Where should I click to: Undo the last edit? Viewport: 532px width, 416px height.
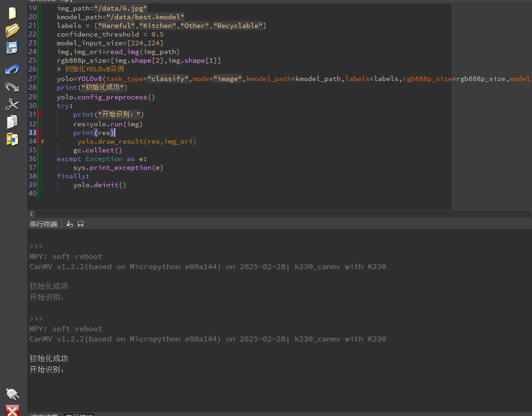[x=12, y=70]
